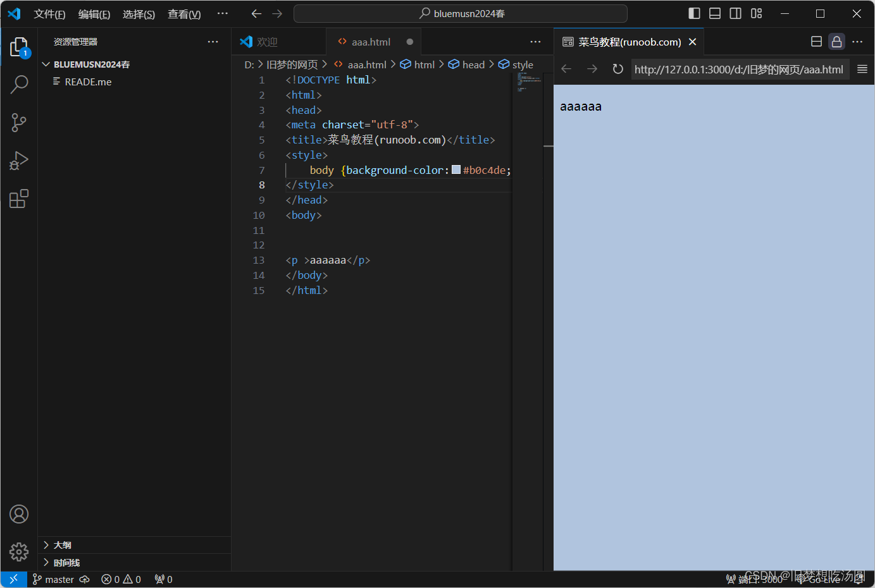The image size is (875, 588).
Task: Open the Accounts menu icon
Action: (19, 514)
